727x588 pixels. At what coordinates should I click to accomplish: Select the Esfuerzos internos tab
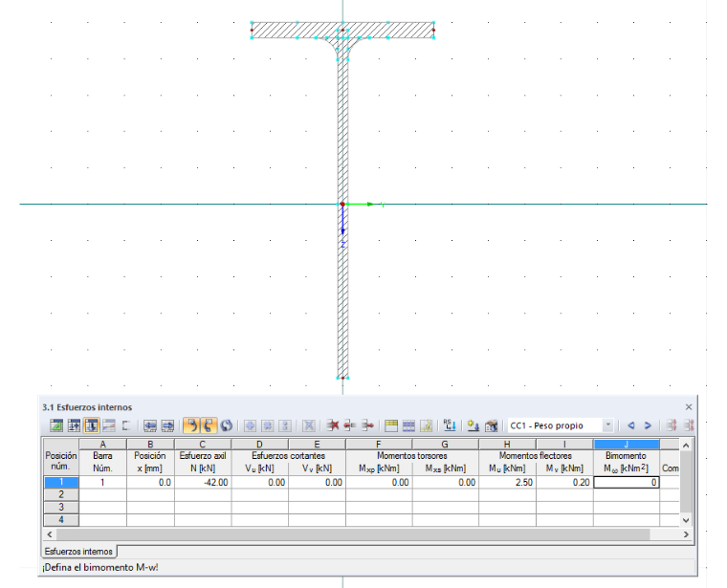pos(78,552)
